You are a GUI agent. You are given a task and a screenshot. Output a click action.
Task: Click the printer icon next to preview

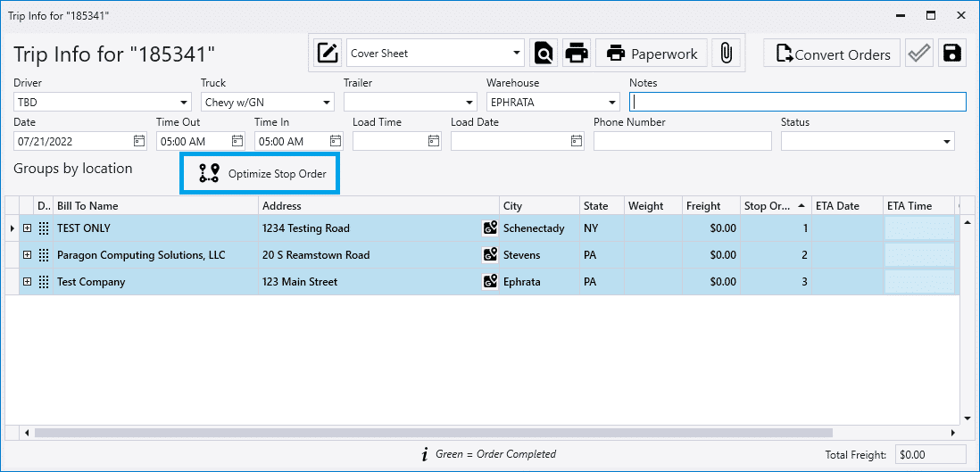tap(577, 54)
